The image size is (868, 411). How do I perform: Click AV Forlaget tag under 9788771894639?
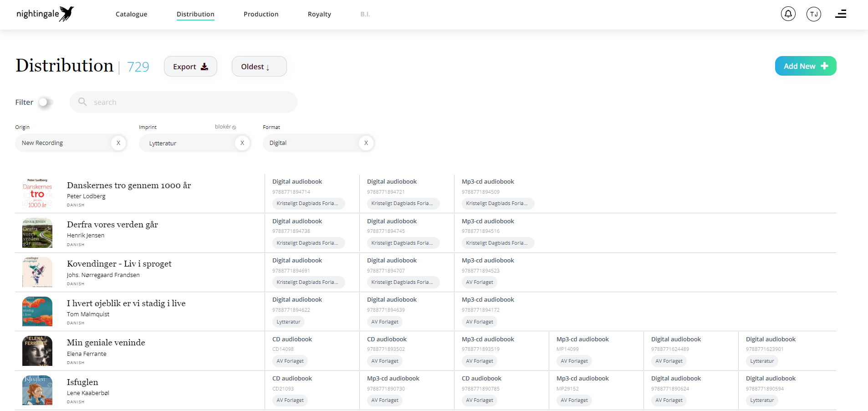385,322
